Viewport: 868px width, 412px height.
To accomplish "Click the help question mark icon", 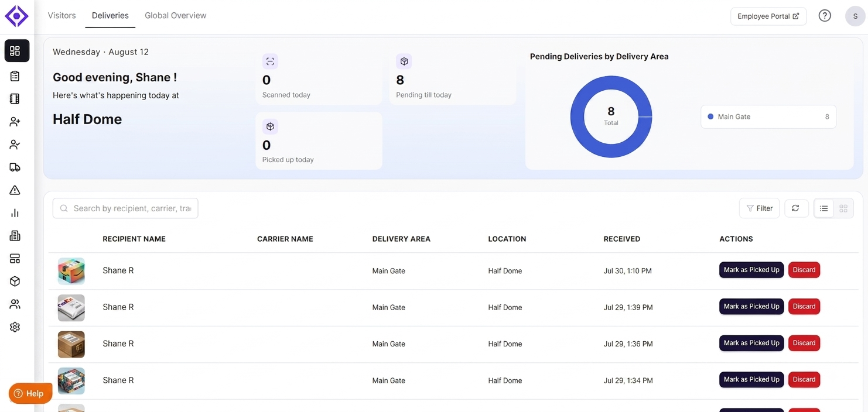I will tap(825, 16).
